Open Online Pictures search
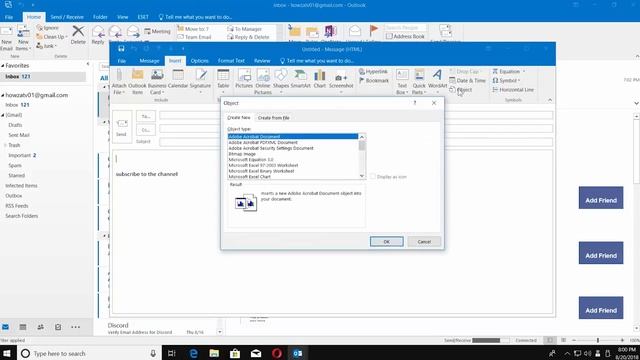The width and height of the screenshot is (640, 360). (263, 82)
